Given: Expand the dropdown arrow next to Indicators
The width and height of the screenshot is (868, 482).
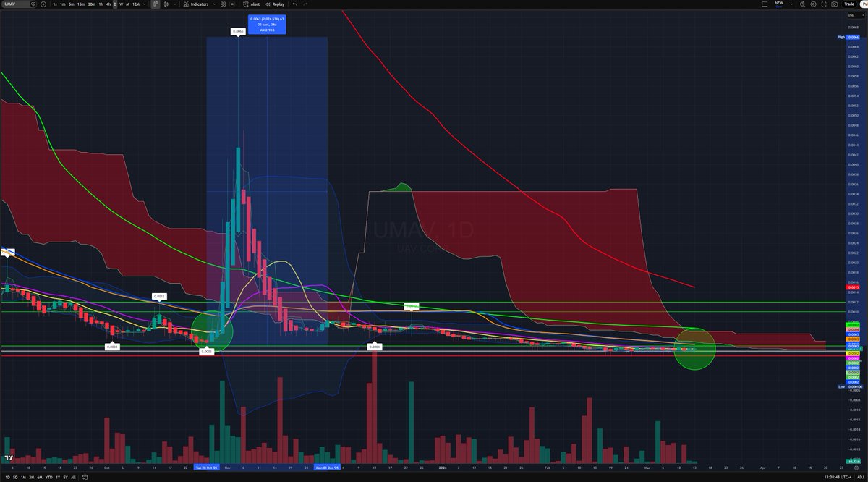Looking at the screenshot, I should [x=215, y=4].
